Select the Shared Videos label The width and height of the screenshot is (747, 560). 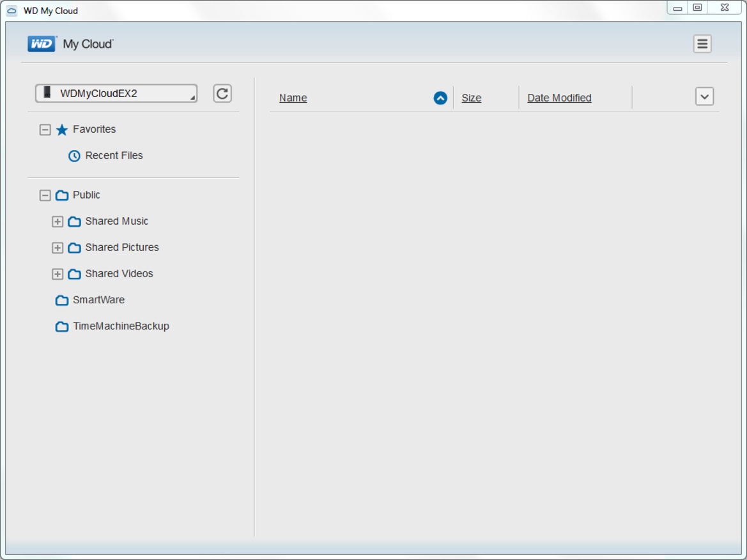[x=119, y=273]
